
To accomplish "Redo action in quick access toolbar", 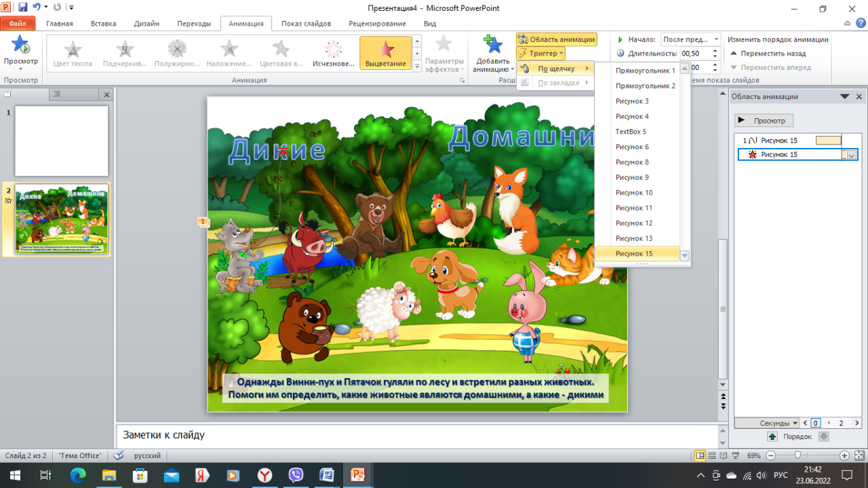I will [x=57, y=7].
